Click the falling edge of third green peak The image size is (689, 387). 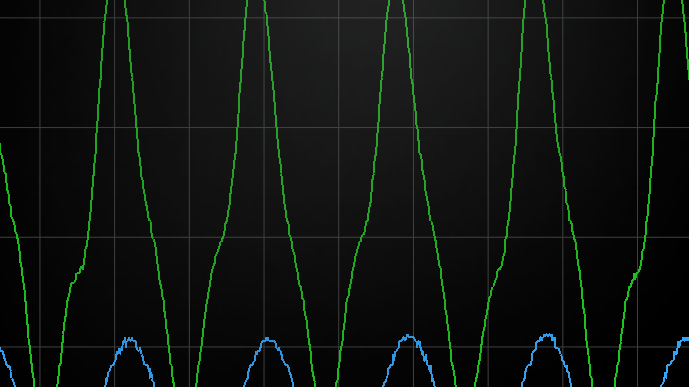pos(429,193)
